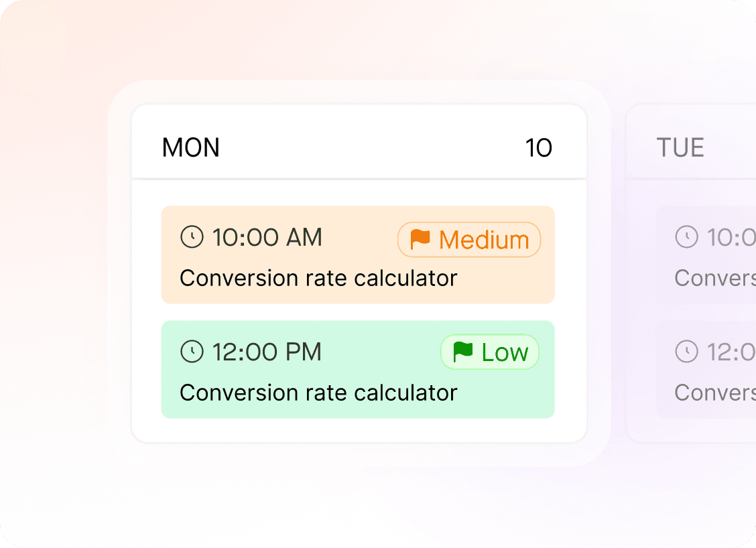Click the 12:00 PM time on Monday's green event
Screen dimensions: 756x548
[x=267, y=352]
